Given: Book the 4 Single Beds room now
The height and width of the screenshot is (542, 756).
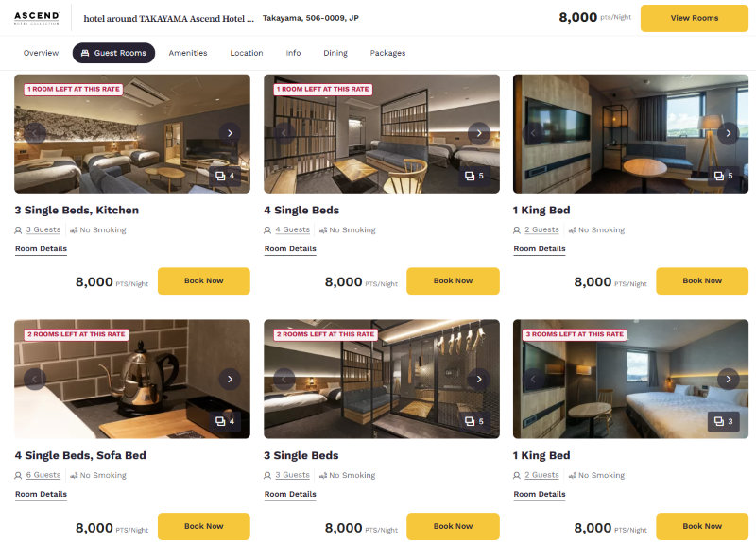Looking at the screenshot, I should coord(453,280).
